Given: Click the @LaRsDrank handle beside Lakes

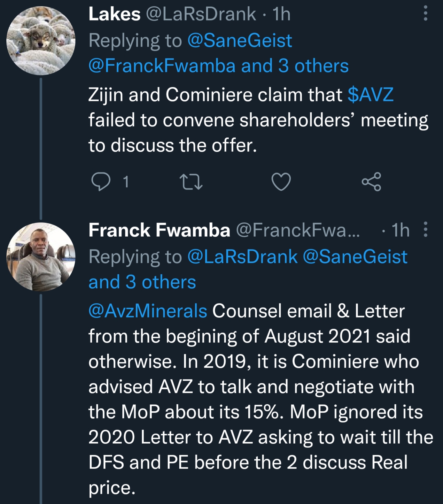Looking at the screenshot, I should pyautogui.click(x=201, y=14).
